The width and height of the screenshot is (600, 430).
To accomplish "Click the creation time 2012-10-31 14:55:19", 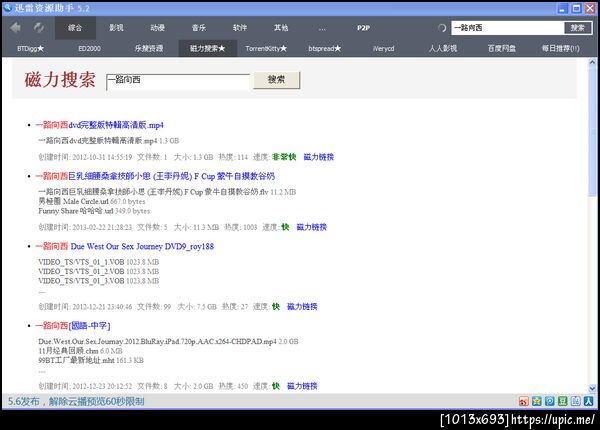I will point(102,157).
